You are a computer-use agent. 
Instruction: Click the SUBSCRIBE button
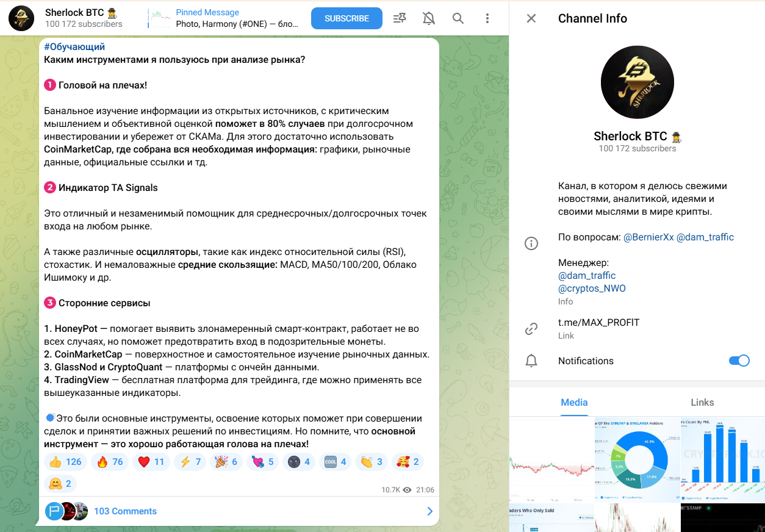tap(347, 18)
